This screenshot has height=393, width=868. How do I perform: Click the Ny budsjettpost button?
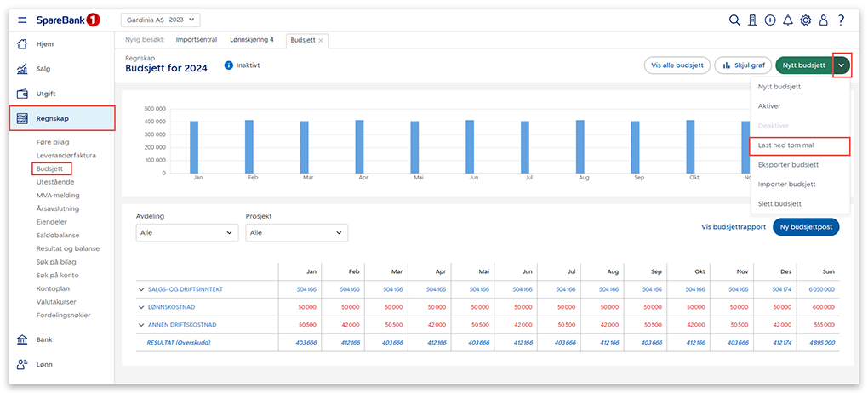806,227
